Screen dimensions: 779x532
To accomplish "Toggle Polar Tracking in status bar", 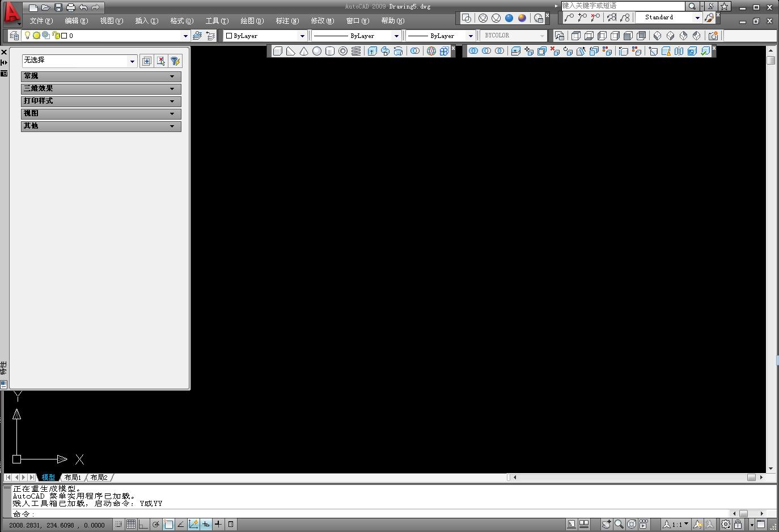I will (x=156, y=525).
